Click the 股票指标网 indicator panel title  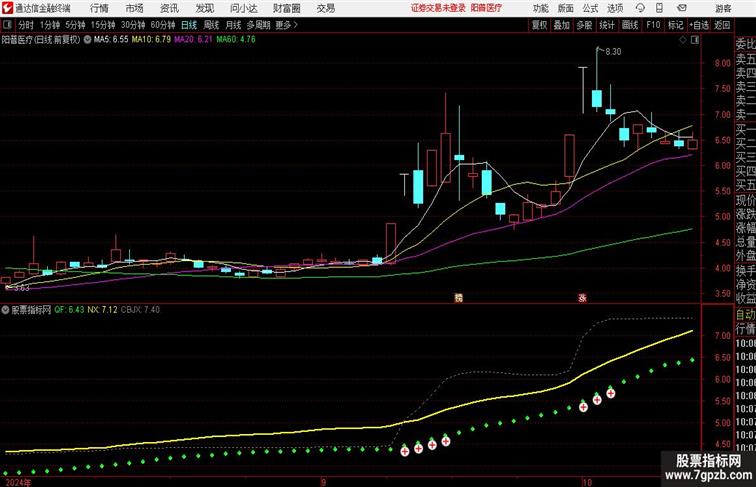tap(31, 310)
